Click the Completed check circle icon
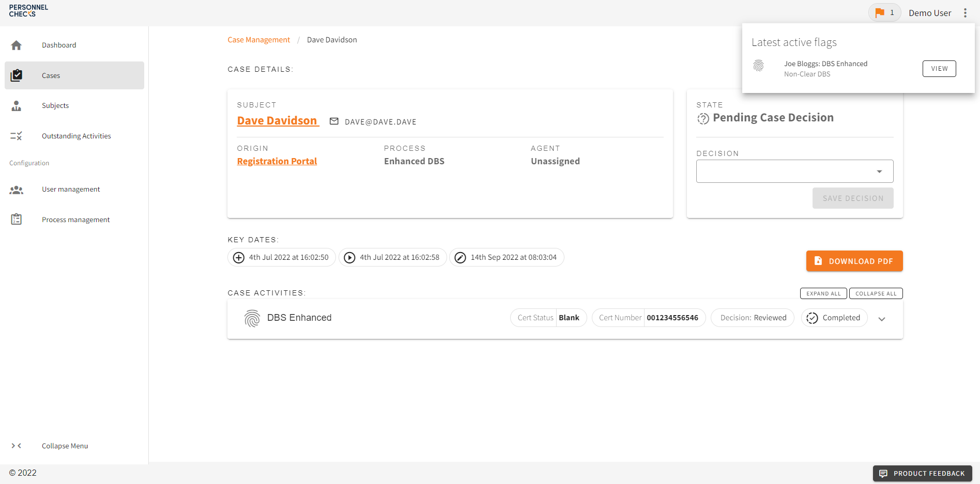This screenshot has width=980, height=484. click(x=813, y=318)
